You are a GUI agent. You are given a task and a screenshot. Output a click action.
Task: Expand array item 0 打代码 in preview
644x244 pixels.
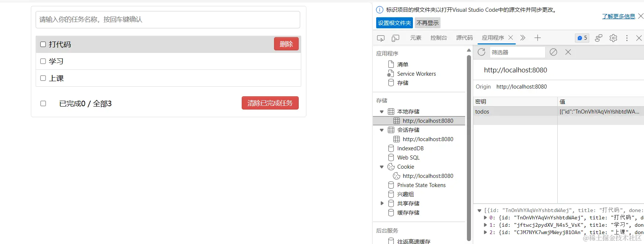(x=485, y=218)
